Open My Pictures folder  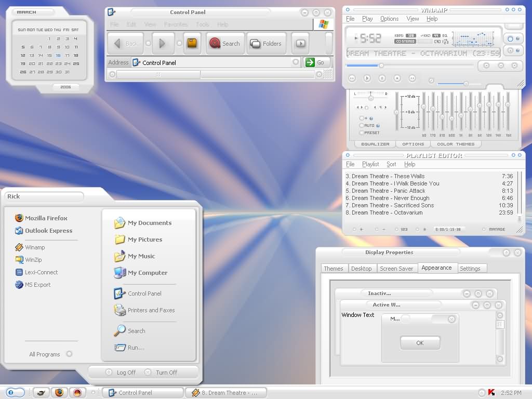click(138, 240)
